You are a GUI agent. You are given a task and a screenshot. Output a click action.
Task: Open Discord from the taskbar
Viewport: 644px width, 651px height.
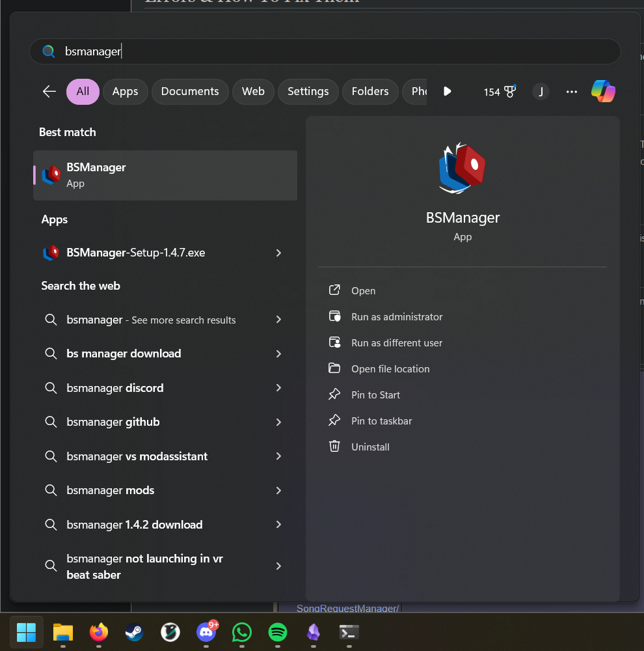click(x=206, y=631)
